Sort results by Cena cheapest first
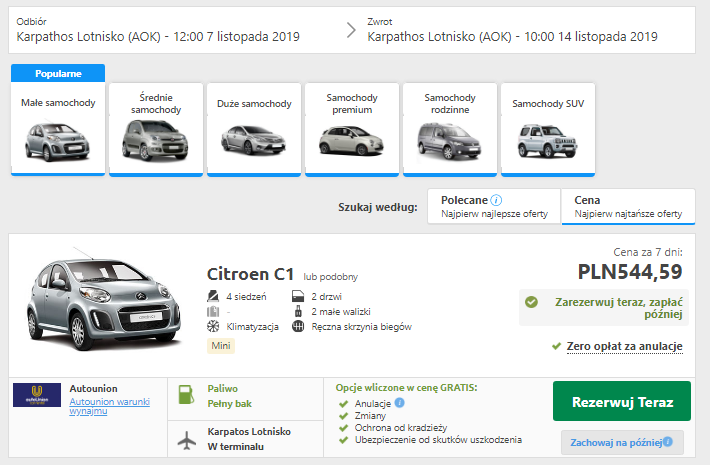 [x=628, y=206]
